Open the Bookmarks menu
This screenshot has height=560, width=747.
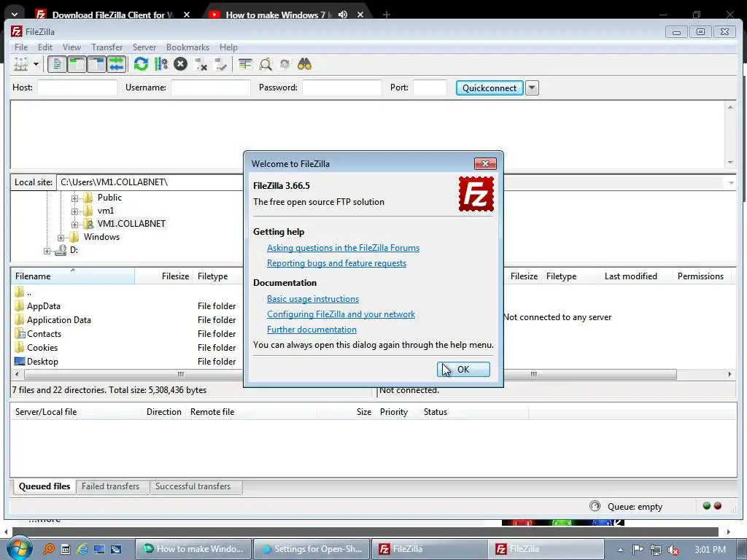pyautogui.click(x=187, y=47)
